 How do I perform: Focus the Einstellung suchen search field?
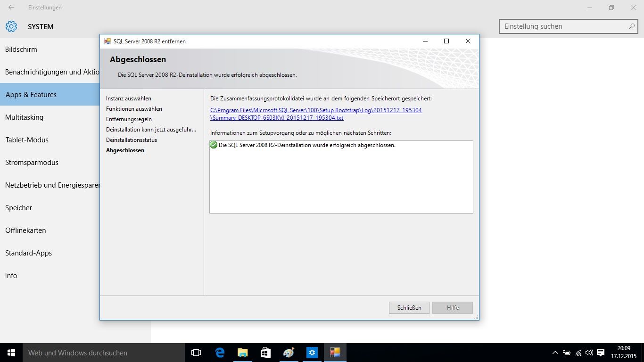click(x=569, y=26)
